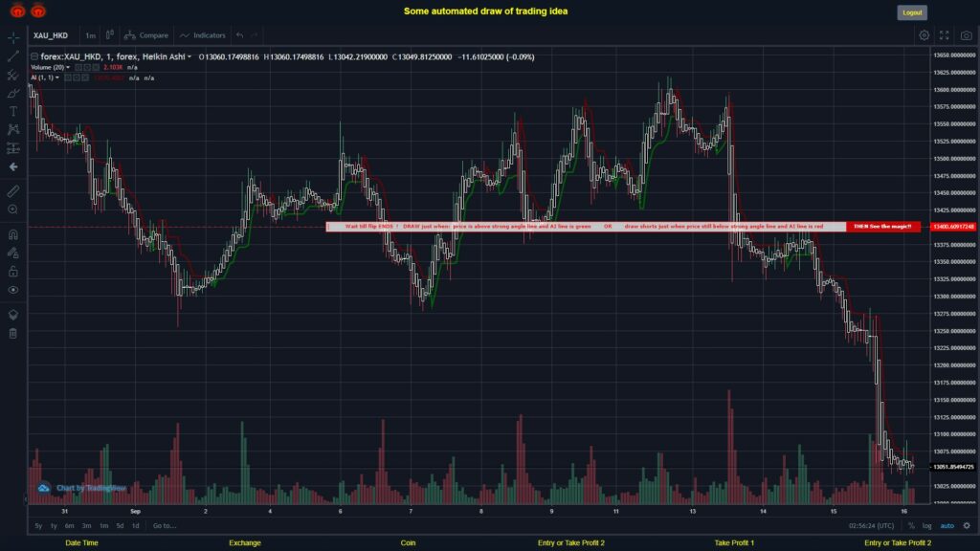Click the Zoom In tool
This screenshot has height=551, width=980.
tap(11, 209)
